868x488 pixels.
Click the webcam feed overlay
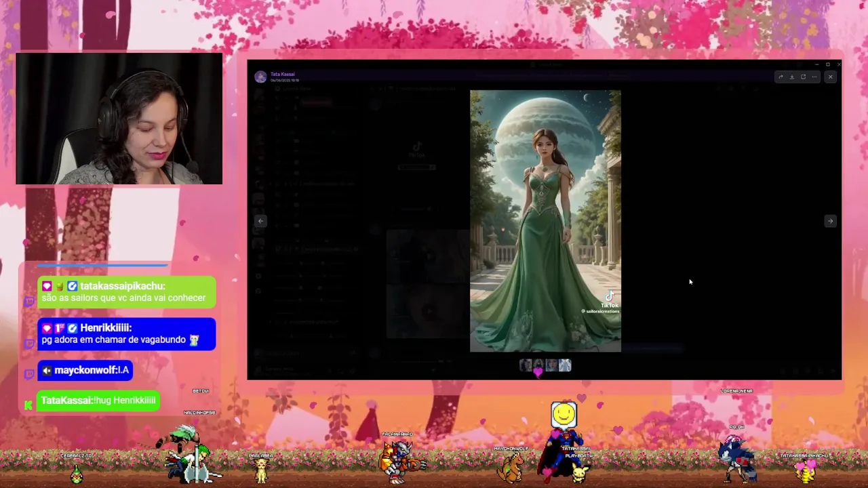click(x=119, y=119)
